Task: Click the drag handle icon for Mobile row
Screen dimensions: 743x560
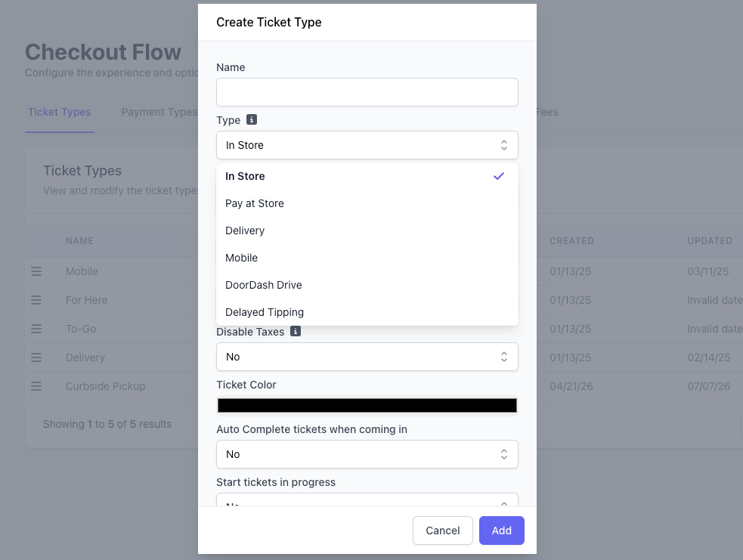Action: [36, 271]
